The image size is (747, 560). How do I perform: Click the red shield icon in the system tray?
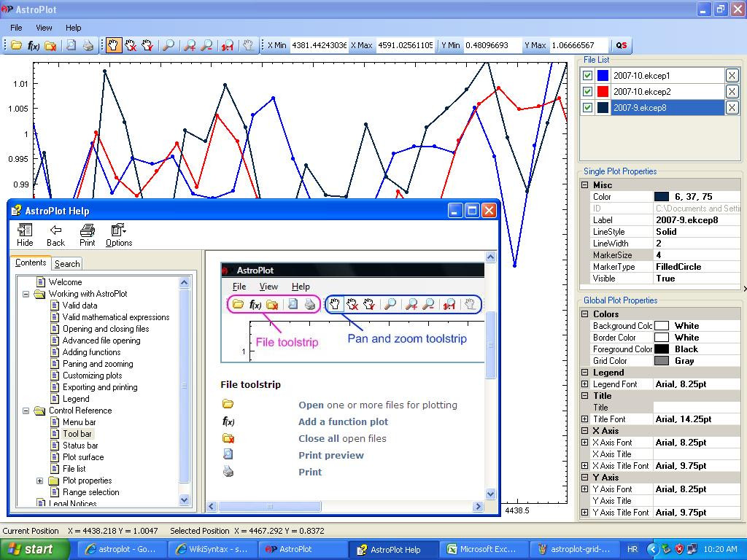coord(679,548)
